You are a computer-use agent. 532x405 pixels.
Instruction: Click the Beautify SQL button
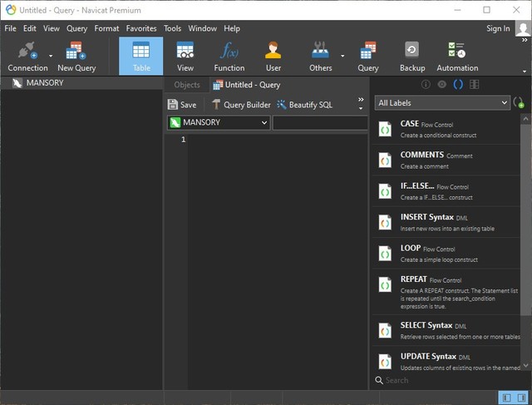coord(305,105)
